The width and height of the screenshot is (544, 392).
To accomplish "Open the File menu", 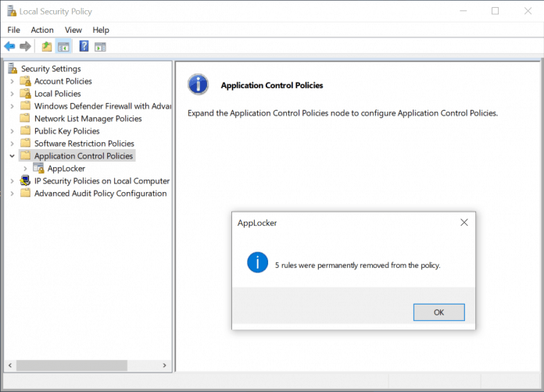I will [14, 30].
